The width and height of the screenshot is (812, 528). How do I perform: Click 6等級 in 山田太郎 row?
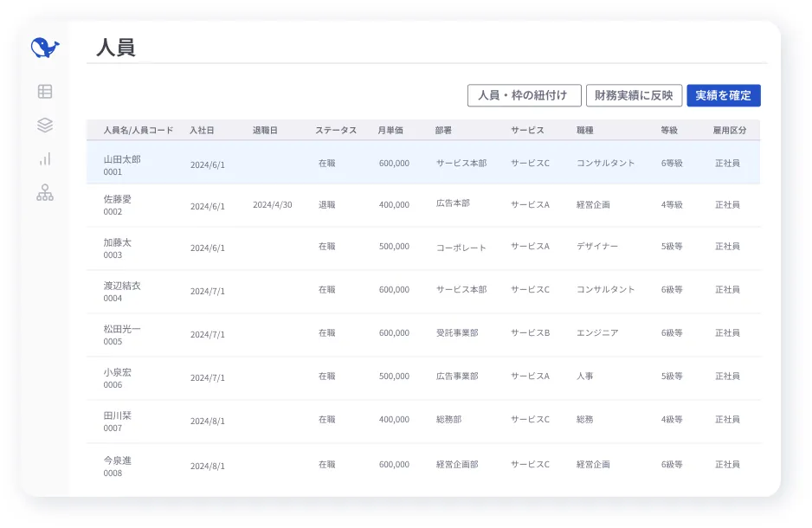click(x=672, y=163)
